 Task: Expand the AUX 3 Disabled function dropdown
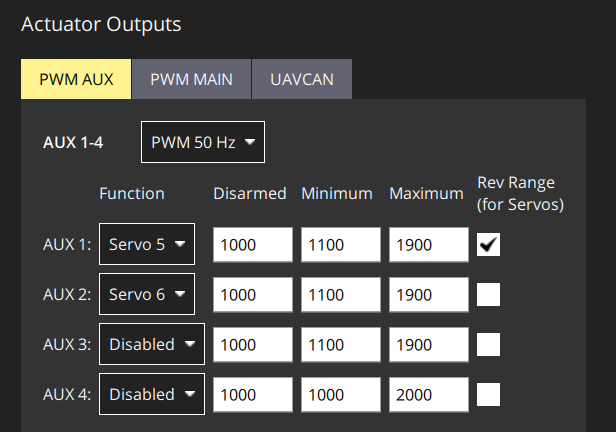coord(152,344)
